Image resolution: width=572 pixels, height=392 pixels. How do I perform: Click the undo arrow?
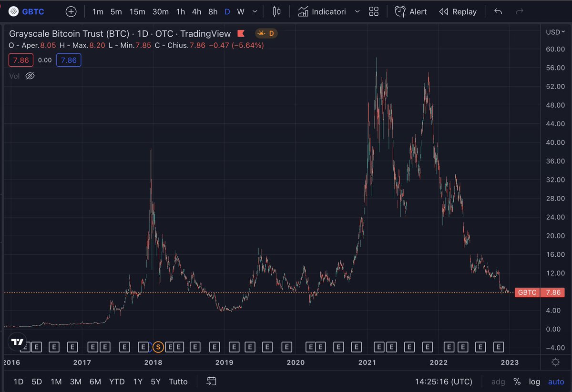coord(498,11)
